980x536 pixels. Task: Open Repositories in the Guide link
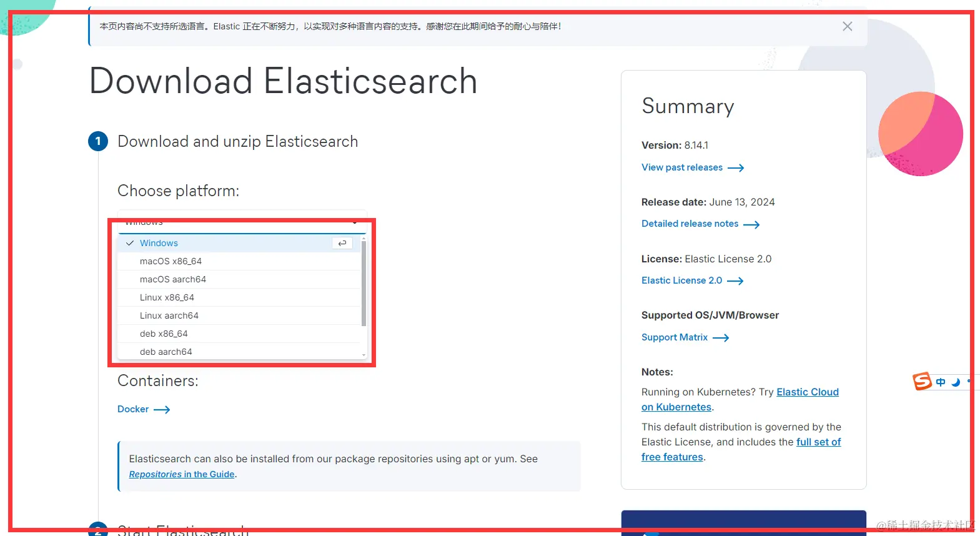(182, 474)
